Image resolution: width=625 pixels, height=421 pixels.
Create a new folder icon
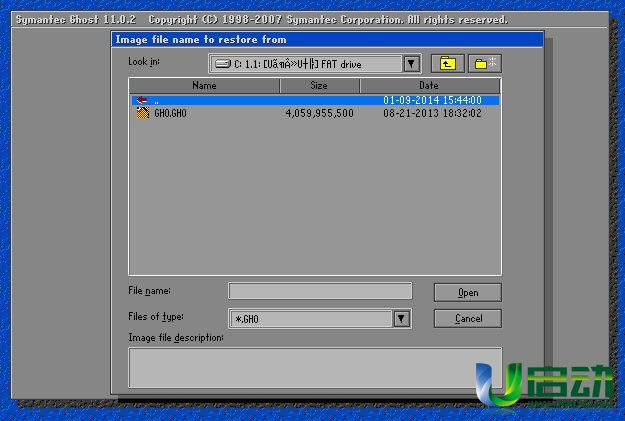click(485, 64)
